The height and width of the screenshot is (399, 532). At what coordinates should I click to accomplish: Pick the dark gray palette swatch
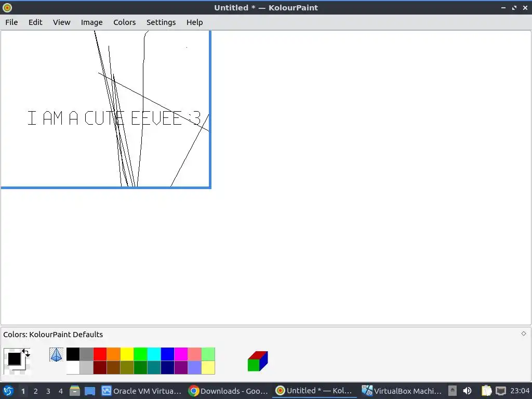coord(87,354)
